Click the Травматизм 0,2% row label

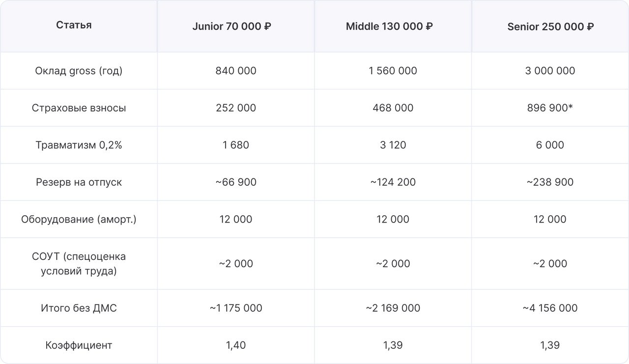(x=79, y=145)
